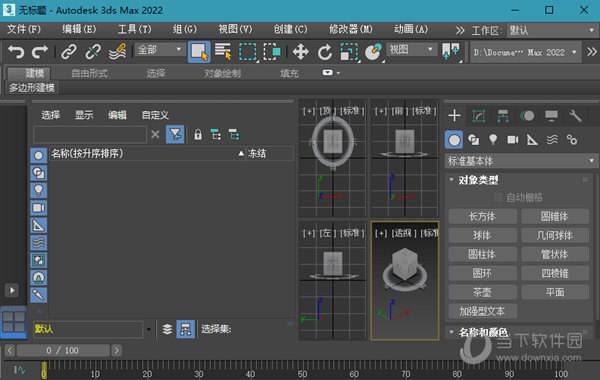Open the Create panel plus tab
600x380 pixels.
pos(454,115)
